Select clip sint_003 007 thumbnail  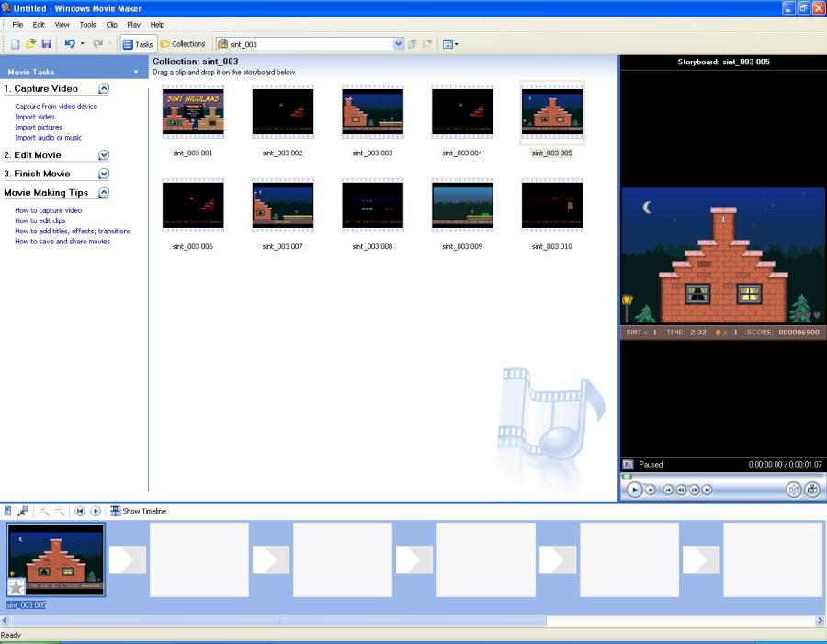(x=283, y=206)
